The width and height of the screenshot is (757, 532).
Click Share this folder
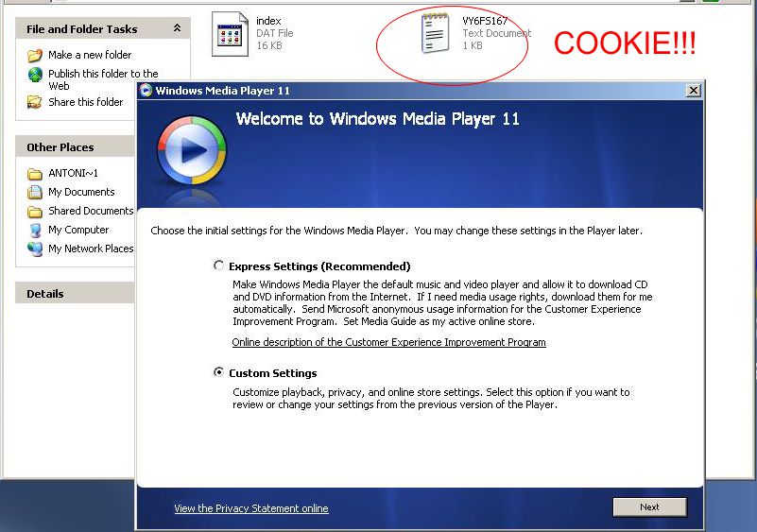(85, 102)
